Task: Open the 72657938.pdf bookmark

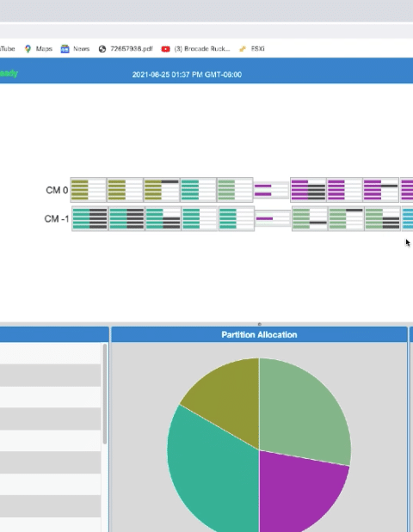Action: click(x=126, y=49)
